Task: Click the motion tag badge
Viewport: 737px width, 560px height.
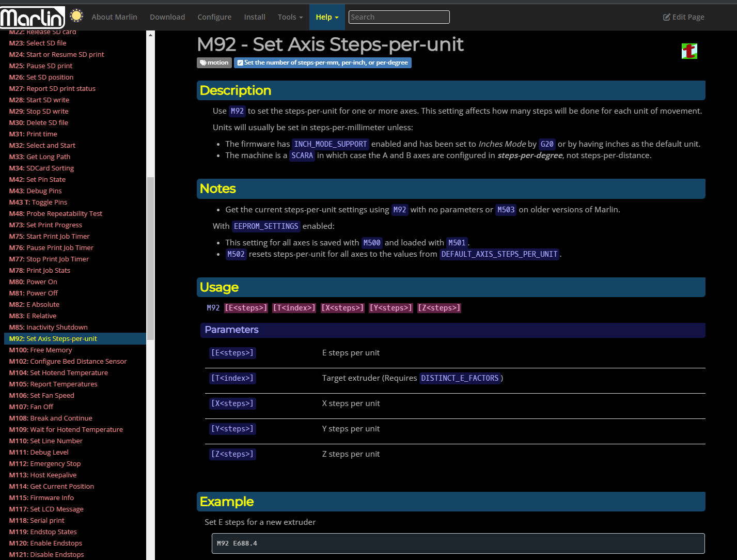Action: (x=214, y=63)
